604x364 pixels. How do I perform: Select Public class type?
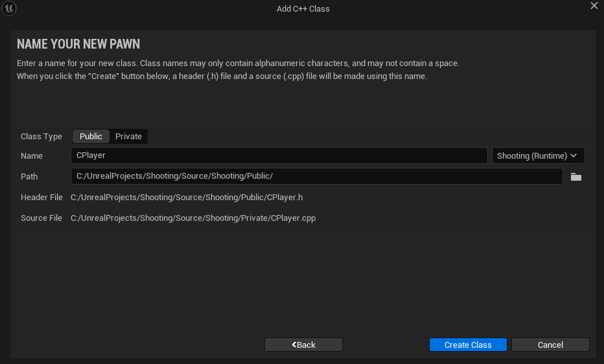pyautogui.click(x=91, y=136)
